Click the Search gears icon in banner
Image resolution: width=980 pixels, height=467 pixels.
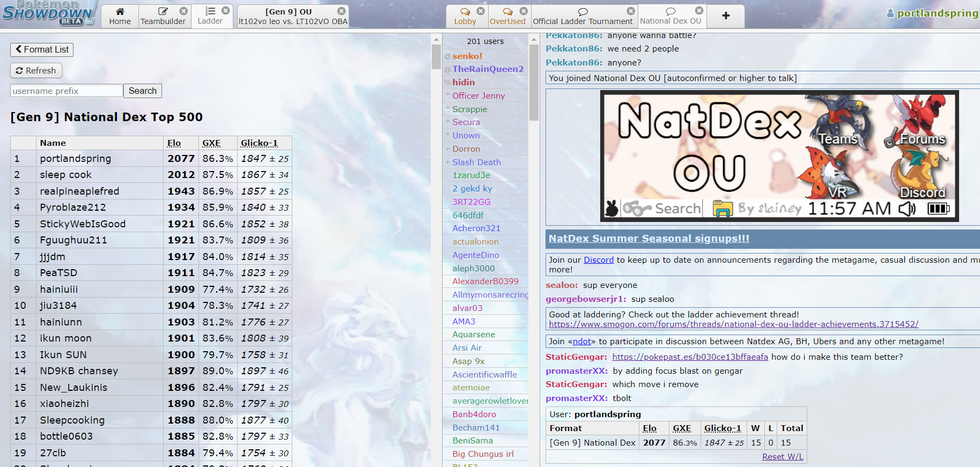637,209
